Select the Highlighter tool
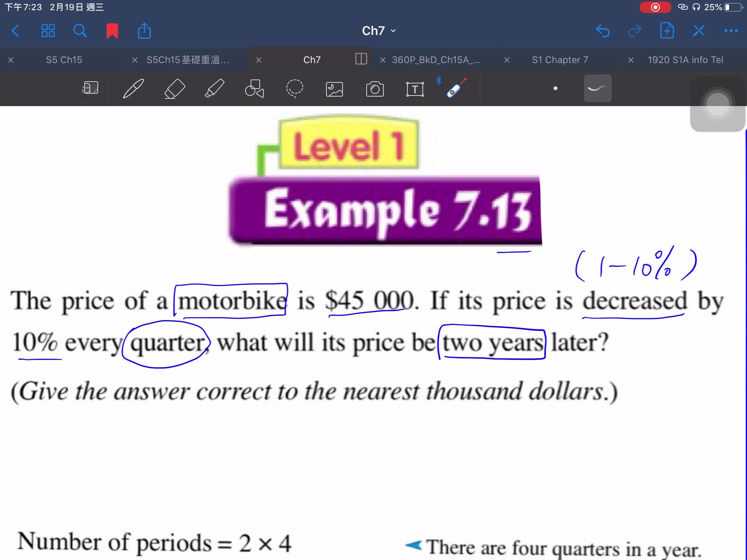The width and height of the screenshot is (747, 560). [x=214, y=89]
